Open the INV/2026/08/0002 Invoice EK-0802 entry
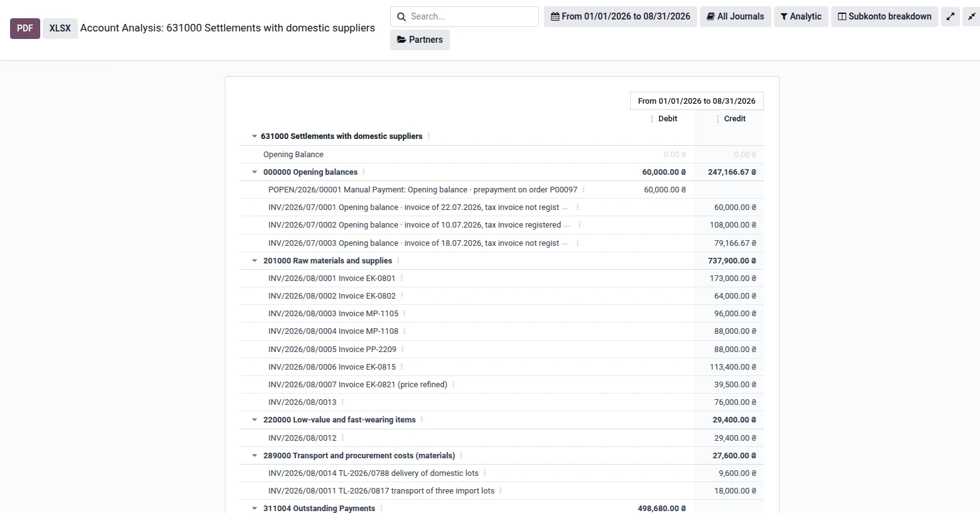 pos(332,296)
